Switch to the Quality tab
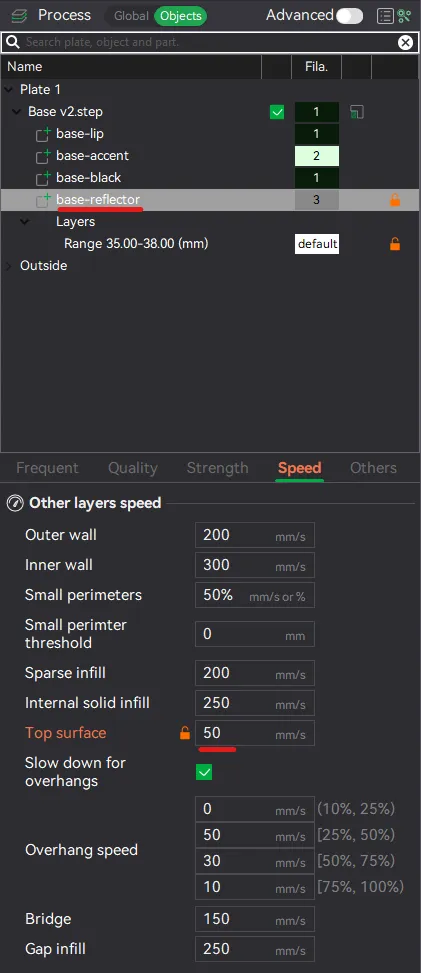 (x=133, y=468)
